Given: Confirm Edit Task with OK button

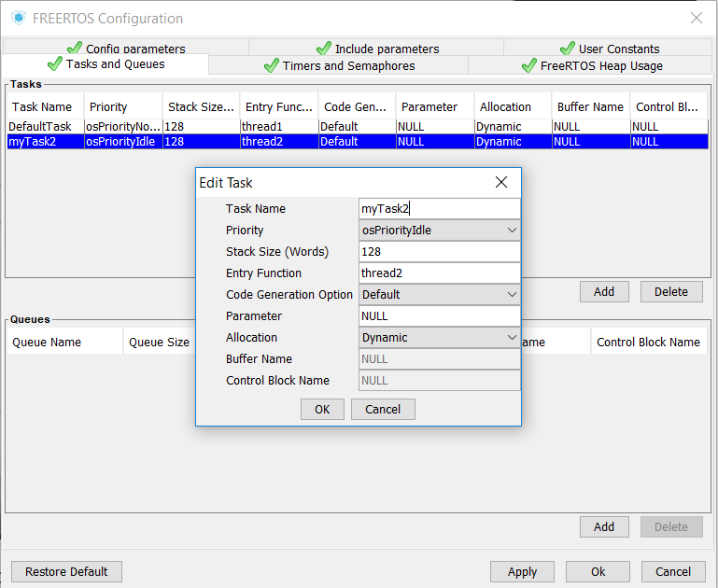Looking at the screenshot, I should pos(322,409).
